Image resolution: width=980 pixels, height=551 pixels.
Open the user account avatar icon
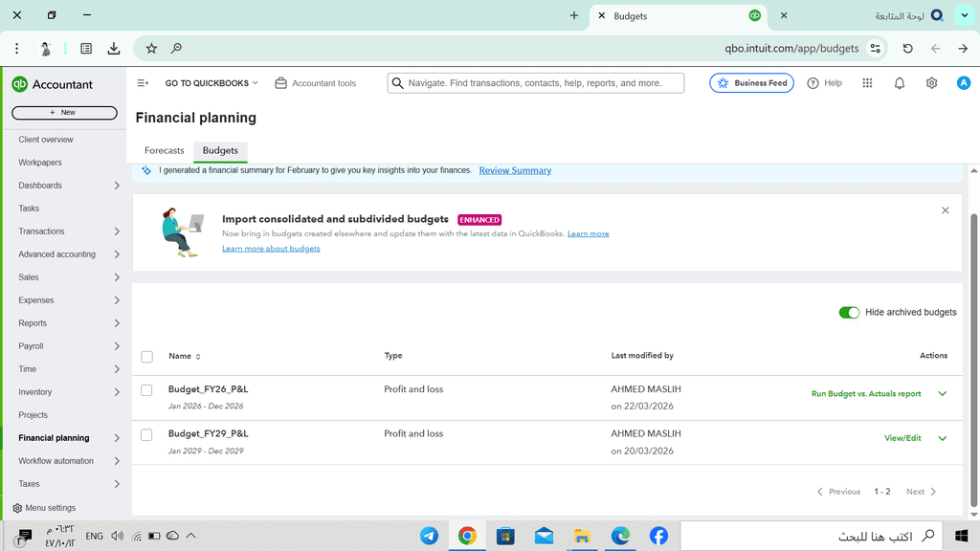tap(963, 83)
